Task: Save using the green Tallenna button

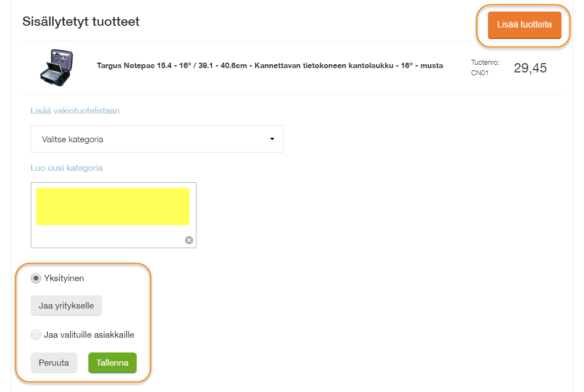Action: 113,363
